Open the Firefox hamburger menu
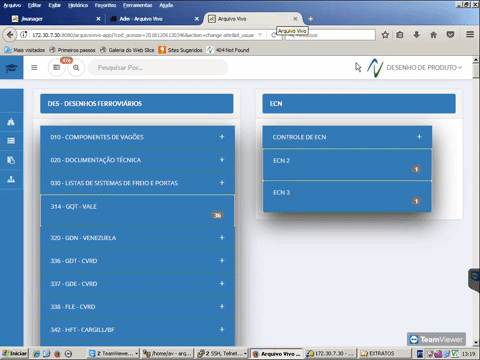The height and width of the screenshot is (360, 480). [x=470, y=34]
